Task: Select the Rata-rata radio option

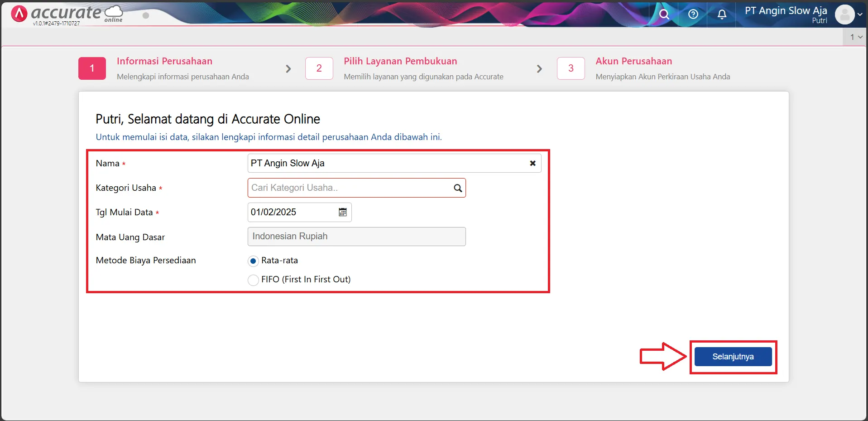Action: click(x=253, y=261)
